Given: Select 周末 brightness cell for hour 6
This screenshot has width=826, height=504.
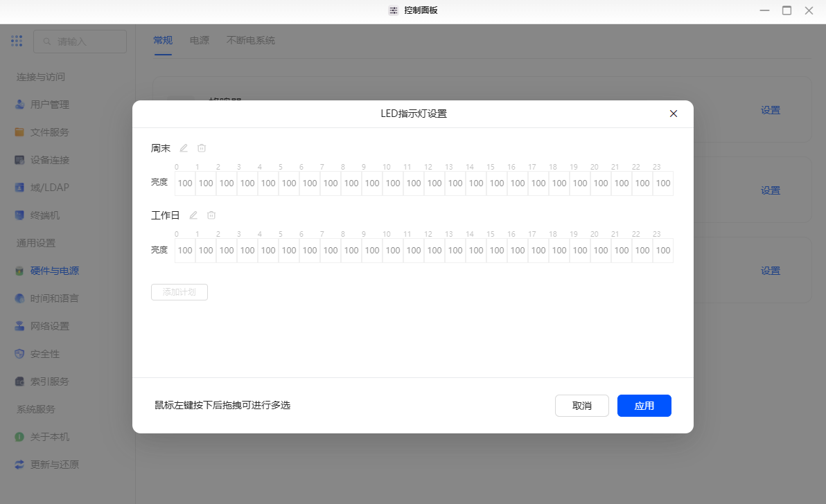Looking at the screenshot, I should point(310,183).
